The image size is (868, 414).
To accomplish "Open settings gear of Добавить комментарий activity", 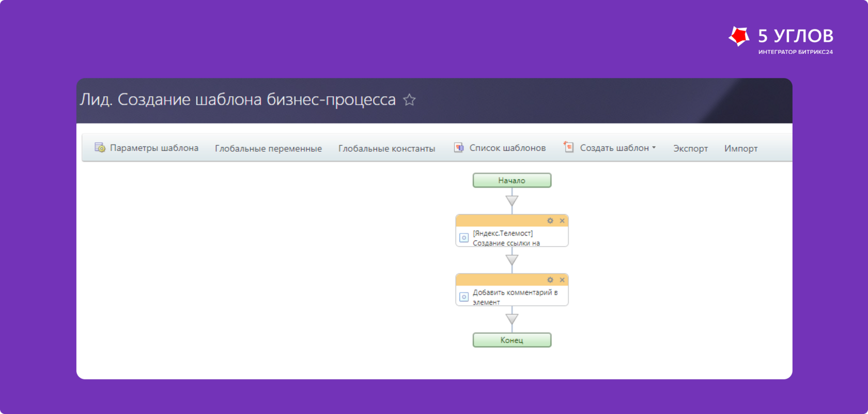I will click(550, 280).
